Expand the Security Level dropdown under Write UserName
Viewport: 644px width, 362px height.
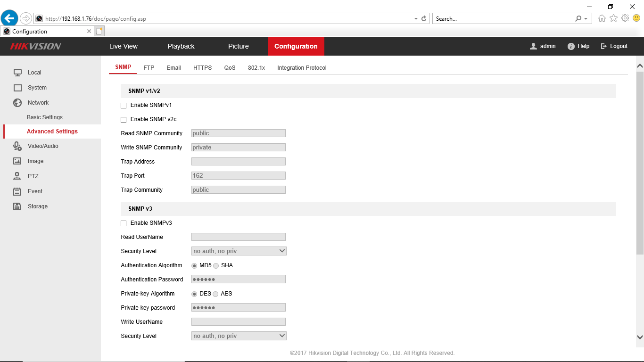point(239,336)
